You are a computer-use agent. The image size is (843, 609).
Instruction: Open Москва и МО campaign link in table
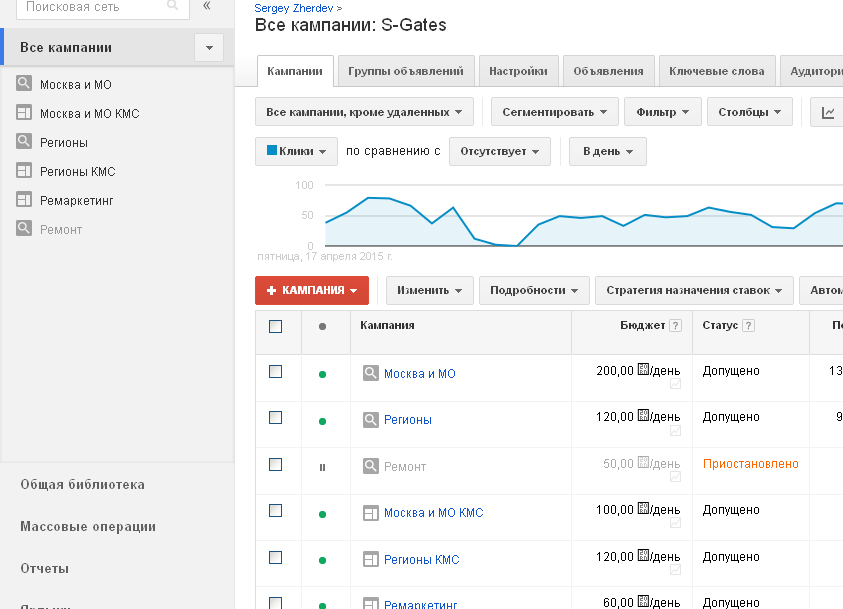point(419,374)
